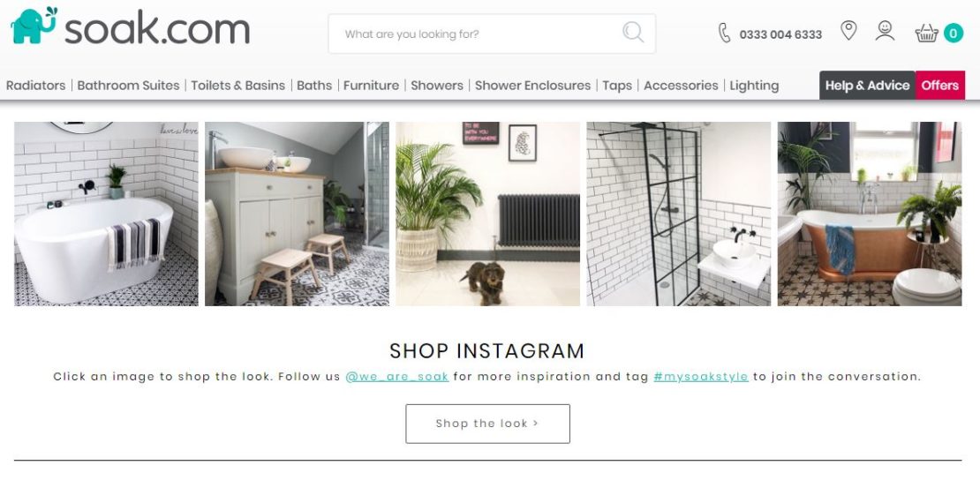Select the black radiator with dog photo

pos(487,214)
